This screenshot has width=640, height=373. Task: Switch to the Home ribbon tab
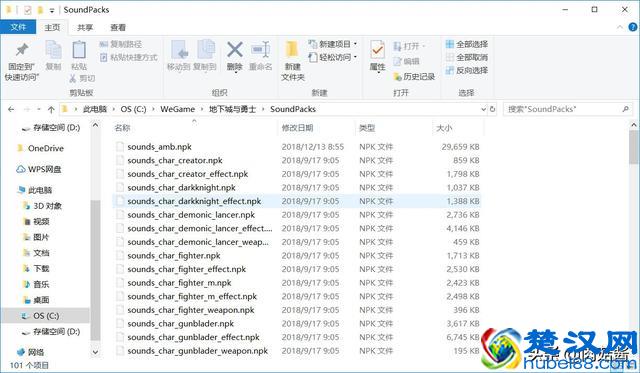pos(52,27)
